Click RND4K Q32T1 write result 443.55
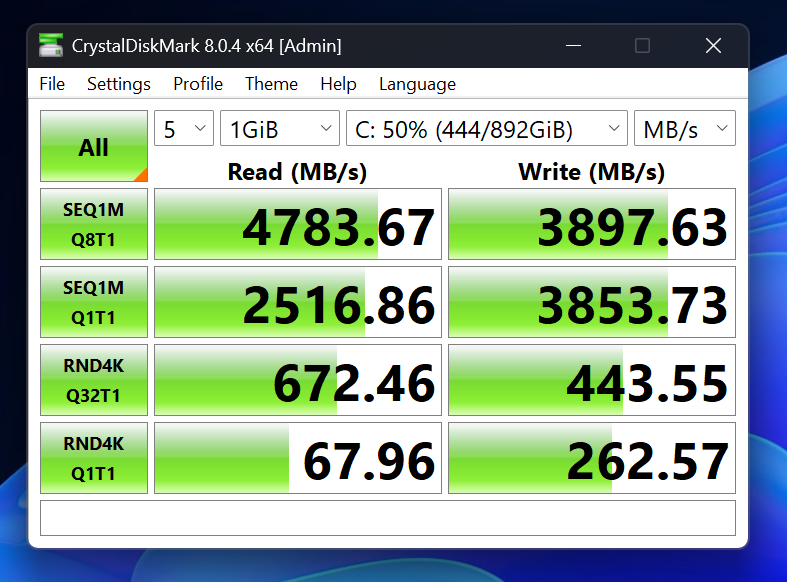Screen dimensions: 787x582 [x=592, y=380]
